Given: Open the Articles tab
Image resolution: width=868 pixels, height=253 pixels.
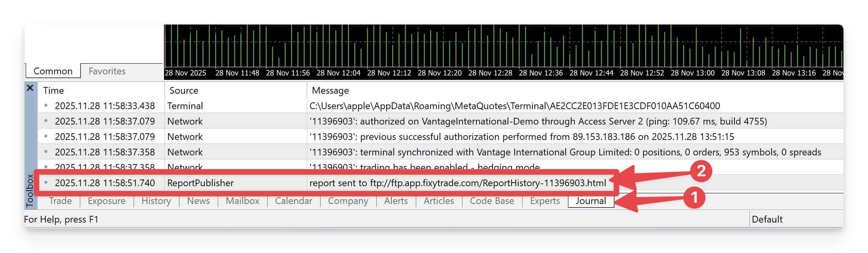Looking at the screenshot, I should [x=439, y=201].
